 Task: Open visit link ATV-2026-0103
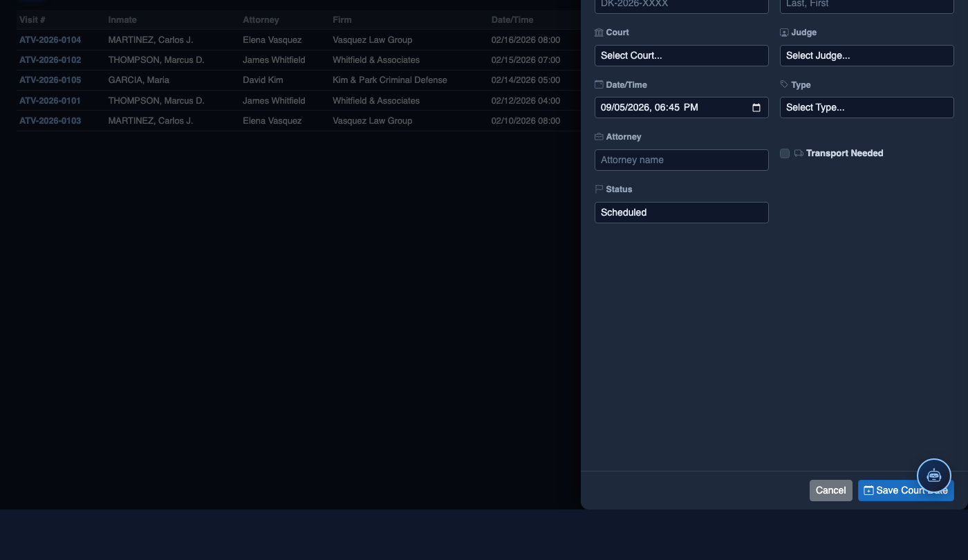pyautogui.click(x=50, y=121)
